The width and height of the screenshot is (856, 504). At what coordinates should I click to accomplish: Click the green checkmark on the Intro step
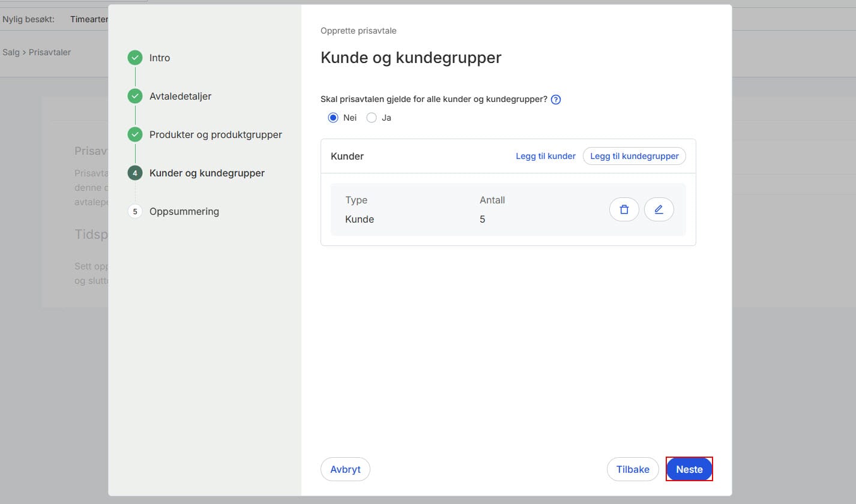pyautogui.click(x=134, y=58)
